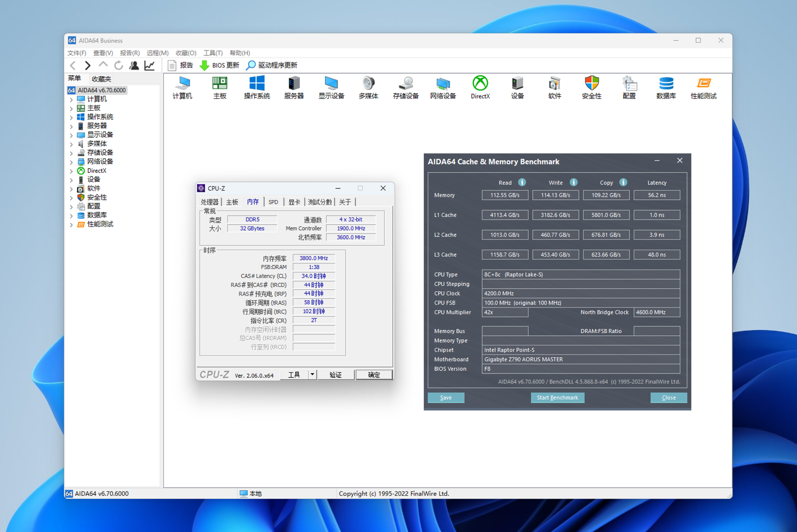Open the 报告(R) menu
Screen dimensions: 797x532
[130, 53]
